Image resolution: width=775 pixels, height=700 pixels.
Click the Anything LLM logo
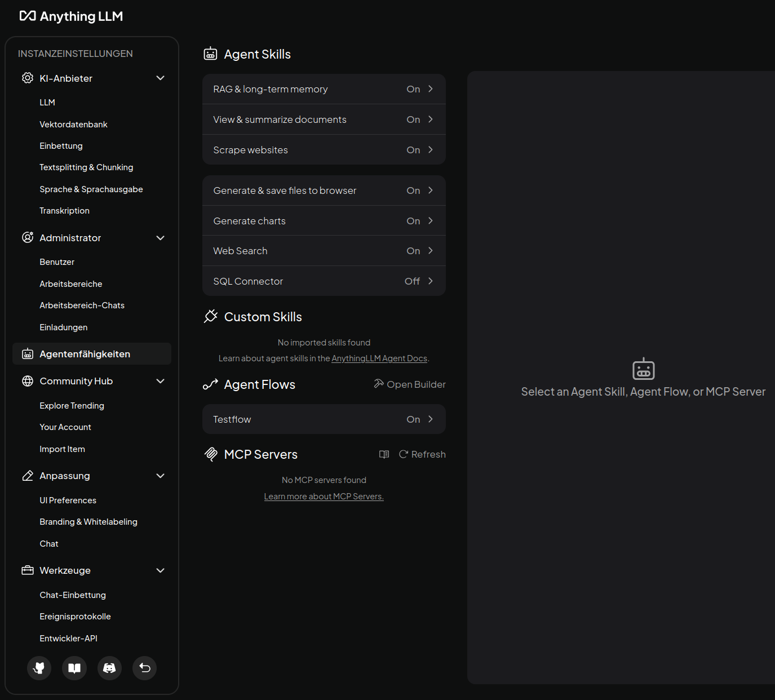[71, 16]
